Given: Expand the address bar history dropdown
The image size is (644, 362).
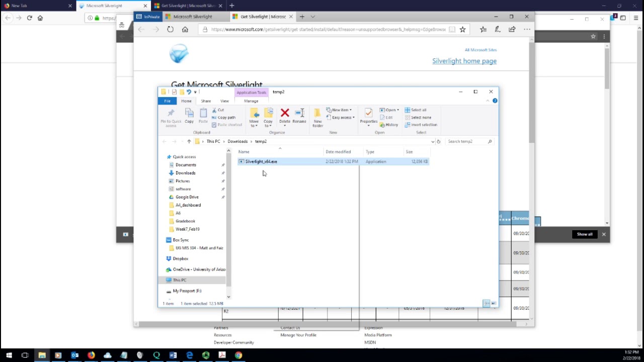Looking at the screenshot, I should (x=433, y=141).
